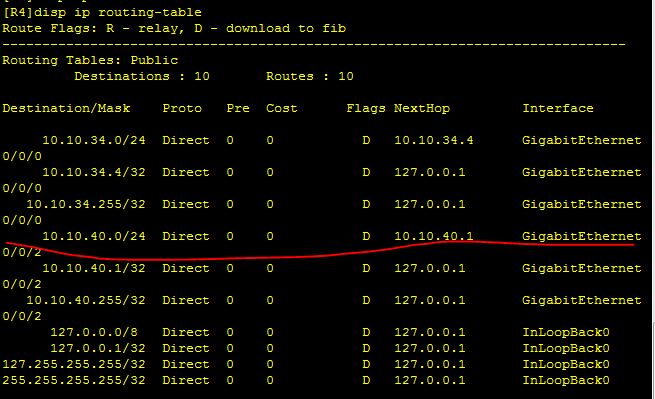Image resolution: width=655 pixels, height=399 pixels.
Task: Click the 'Flags' column header
Action: 366,109
